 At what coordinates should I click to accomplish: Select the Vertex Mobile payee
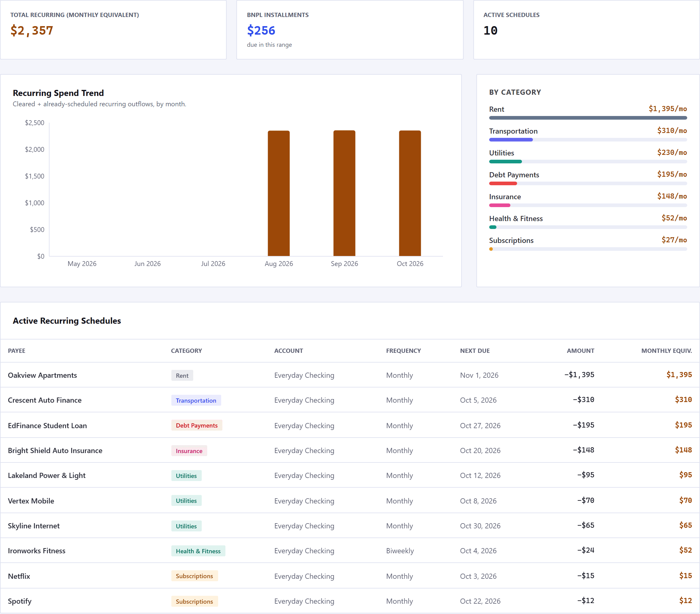(31, 501)
